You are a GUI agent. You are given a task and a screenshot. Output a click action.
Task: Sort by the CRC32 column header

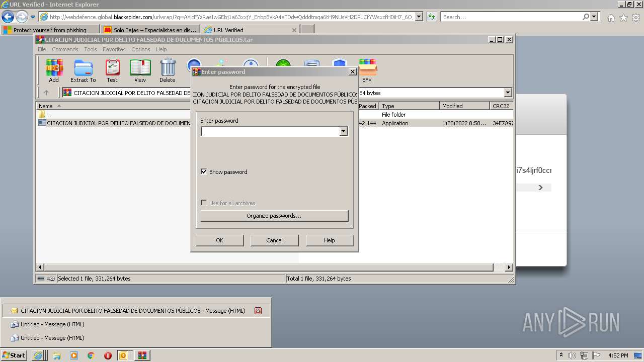pos(501,106)
